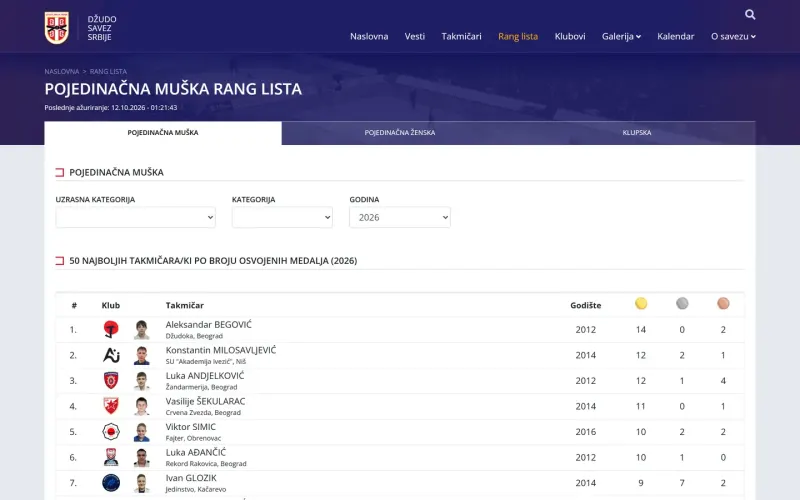Click 'SU "Akademija Ivezić", Niš' club text

point(205,361)
